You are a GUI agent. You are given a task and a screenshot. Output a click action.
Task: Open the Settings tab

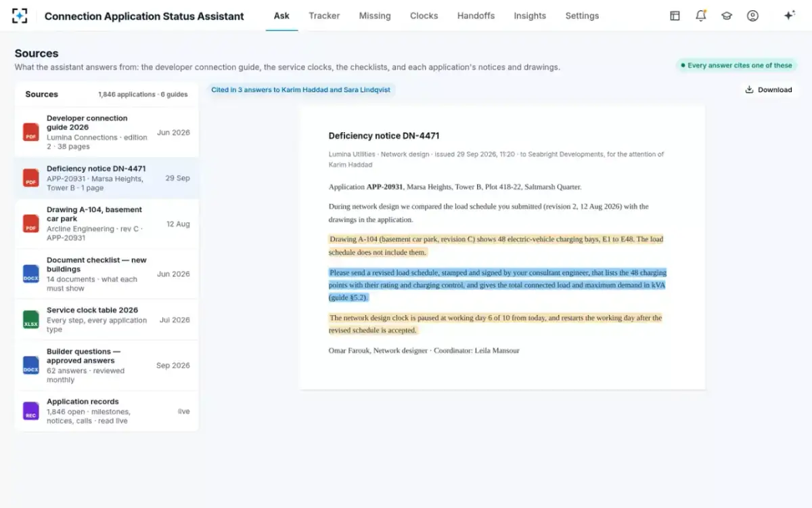pos(582,16)
